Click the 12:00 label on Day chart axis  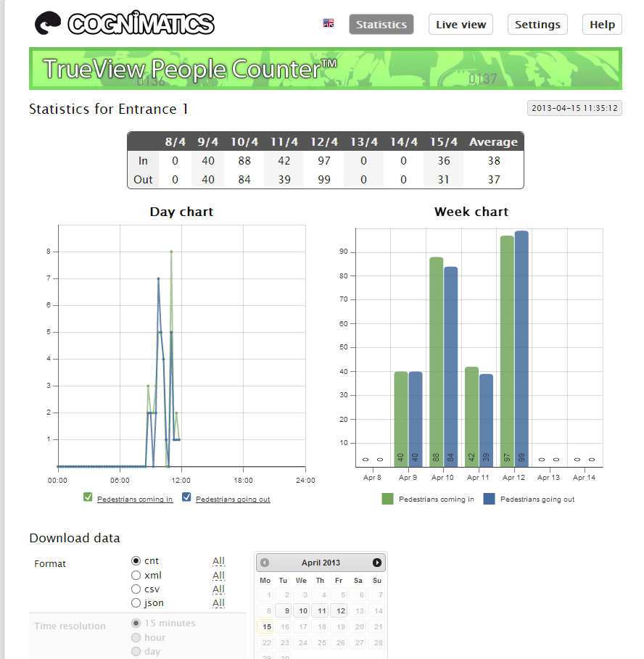point(181,480)
